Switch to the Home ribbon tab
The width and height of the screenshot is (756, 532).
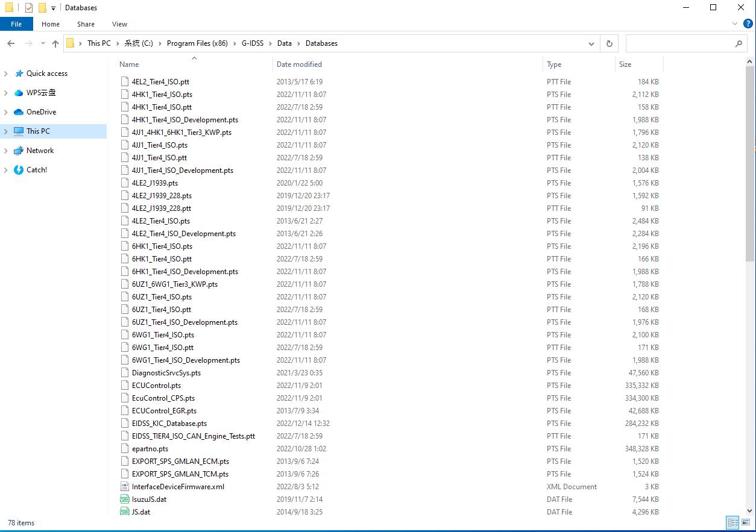point(51,24)
